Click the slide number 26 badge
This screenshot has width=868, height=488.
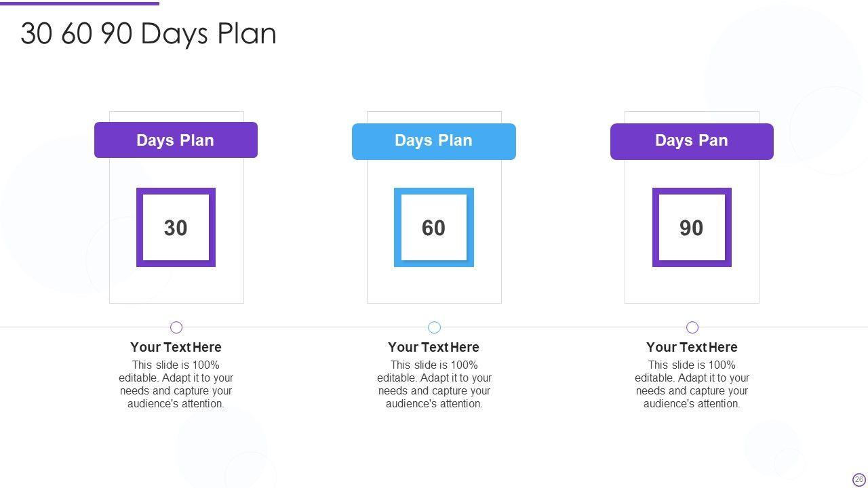click(859, 479)
